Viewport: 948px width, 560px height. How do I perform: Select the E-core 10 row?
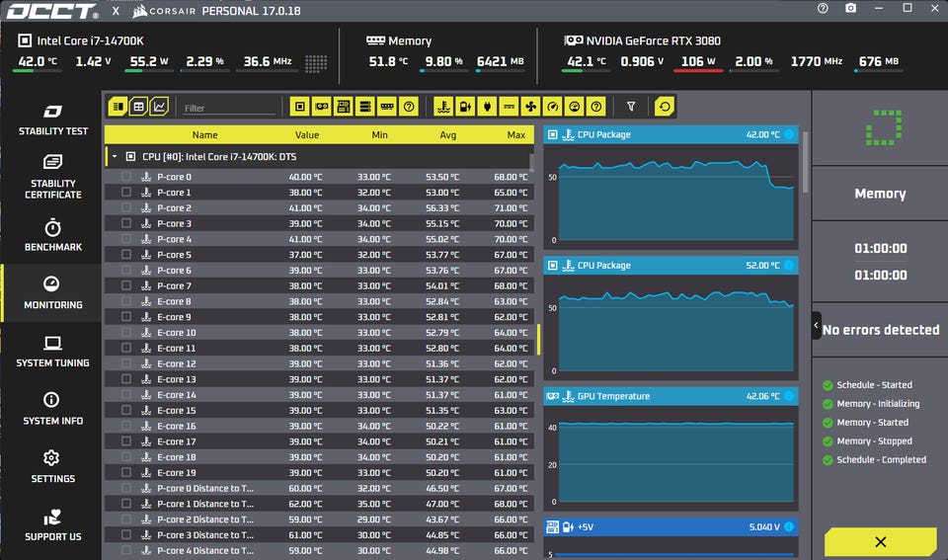(319, 333)
